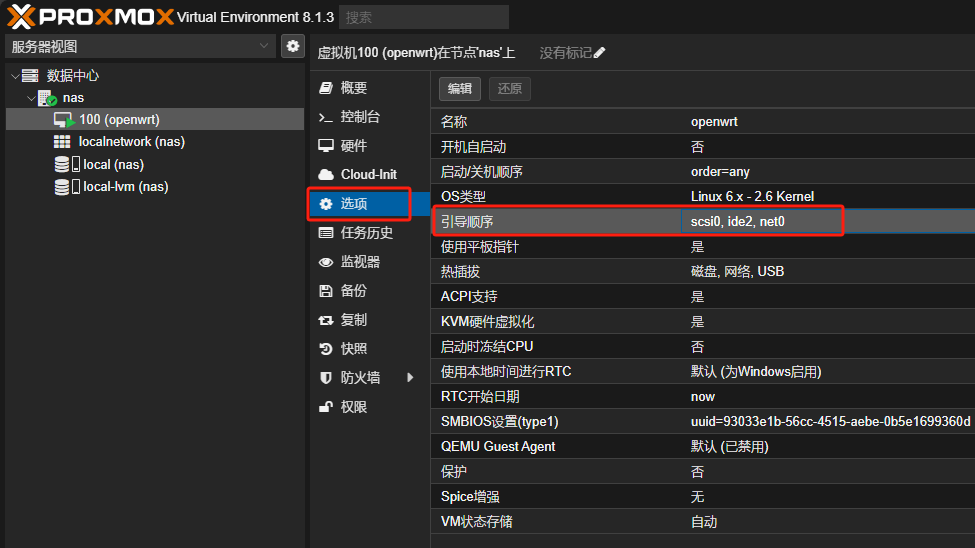
Task: Click the VM 100 openwrt monitor icon
Action: coord(63,119)
